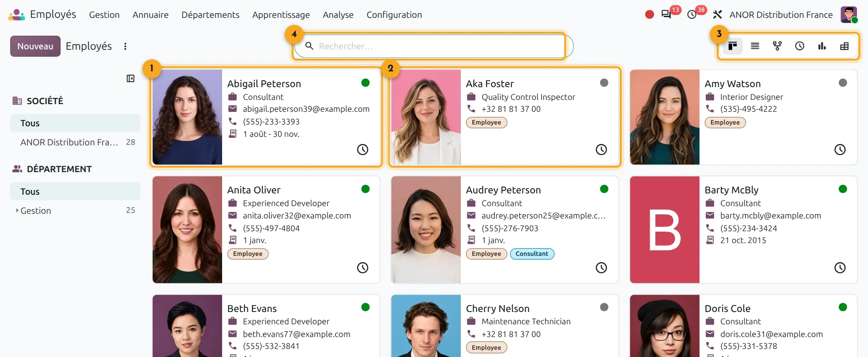Click the Rechercher search field

point(433,46)
